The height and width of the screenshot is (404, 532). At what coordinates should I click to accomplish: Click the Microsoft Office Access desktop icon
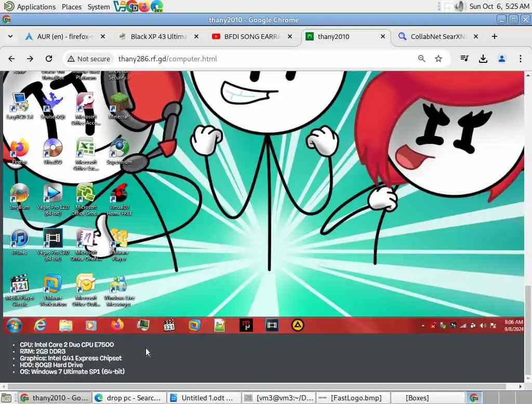pos(86,109)
